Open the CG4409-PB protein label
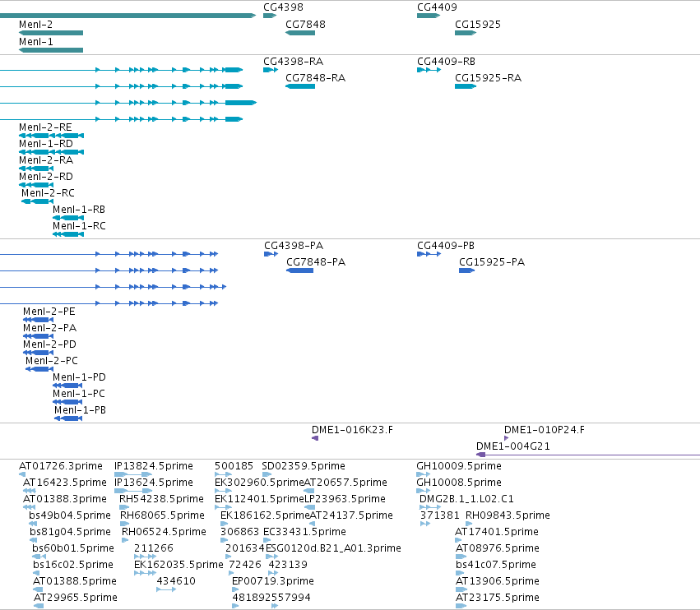 pyautogui.click(x=446, y=246)
